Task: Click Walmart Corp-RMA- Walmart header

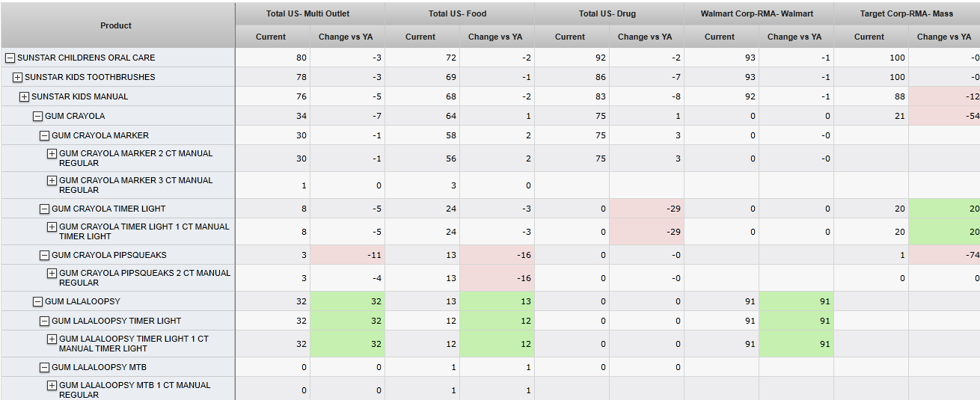Action: (757, 13)
